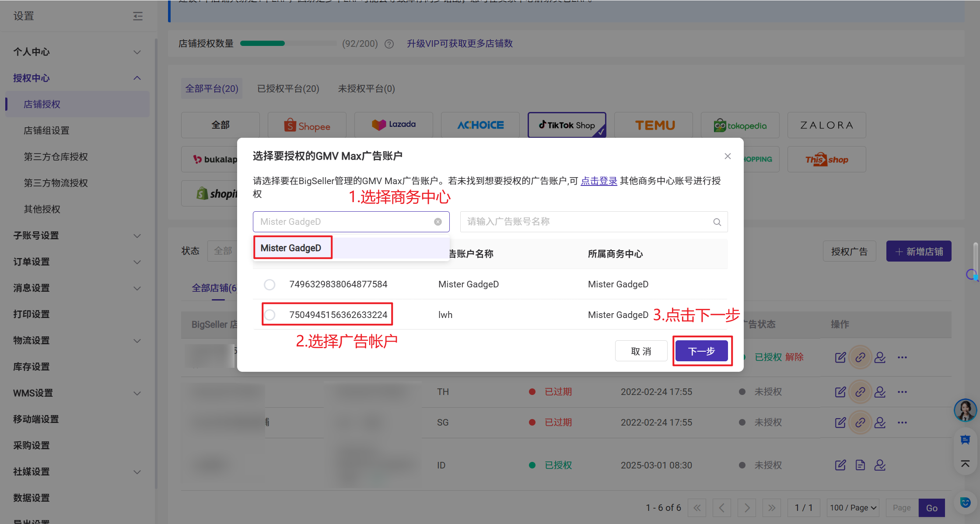
Task: Click the link icon in the SG row
Action: coord(860,423)
